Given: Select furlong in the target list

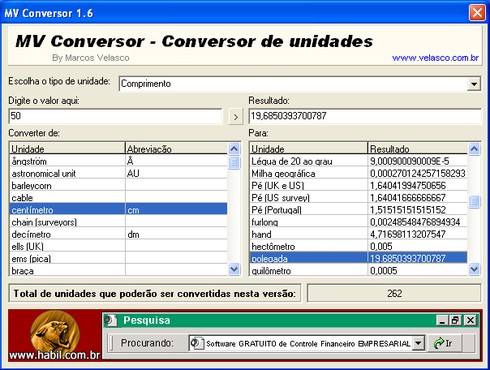Looking at the screenshot, I should point(358,222).
